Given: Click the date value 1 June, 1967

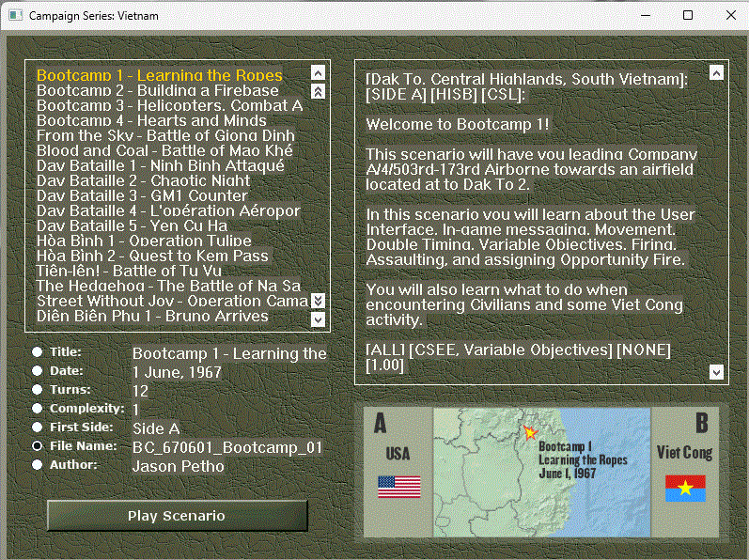Looking at the screenshot, I should tap(178, 372).
